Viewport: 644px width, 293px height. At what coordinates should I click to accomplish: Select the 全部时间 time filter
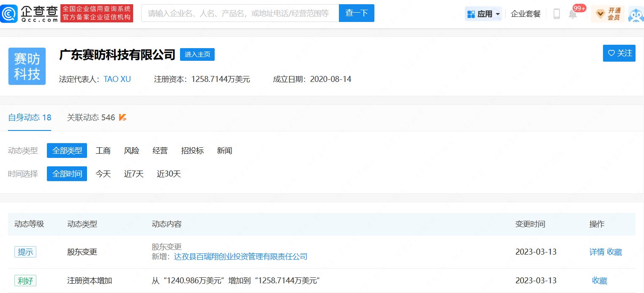coord(67,174)
